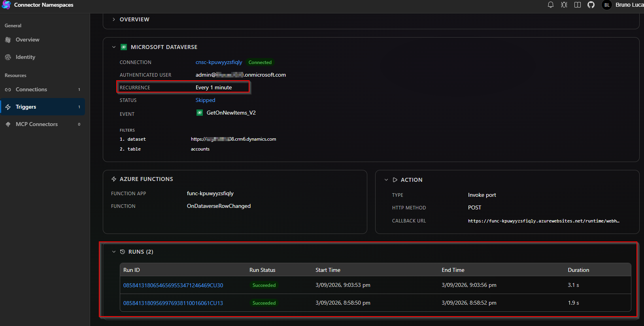644x326 pixels.
Task: Click the Invoke port type value
Action: 482,195
